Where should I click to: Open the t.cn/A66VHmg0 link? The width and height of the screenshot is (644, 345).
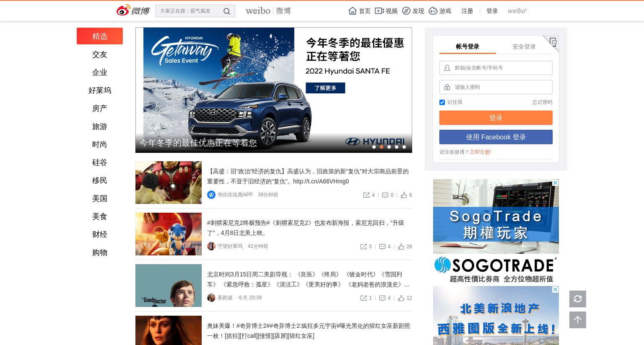[321, 181]
